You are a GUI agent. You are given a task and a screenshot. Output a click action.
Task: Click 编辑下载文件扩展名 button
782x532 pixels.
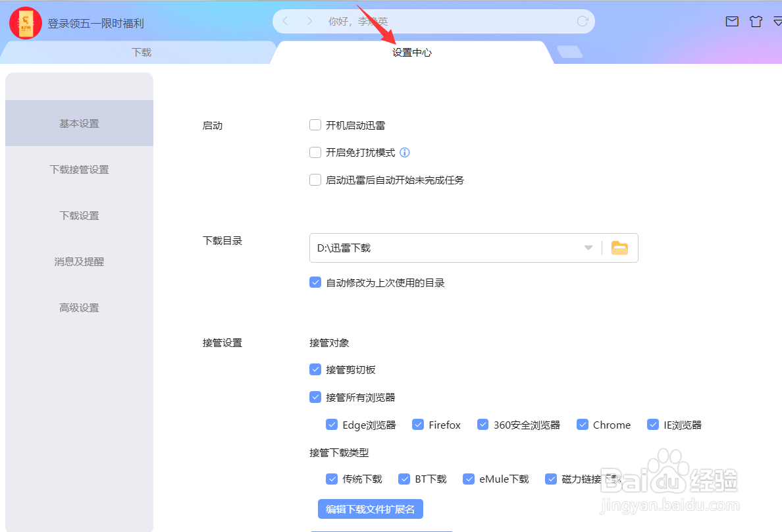[x=371, y=509]
